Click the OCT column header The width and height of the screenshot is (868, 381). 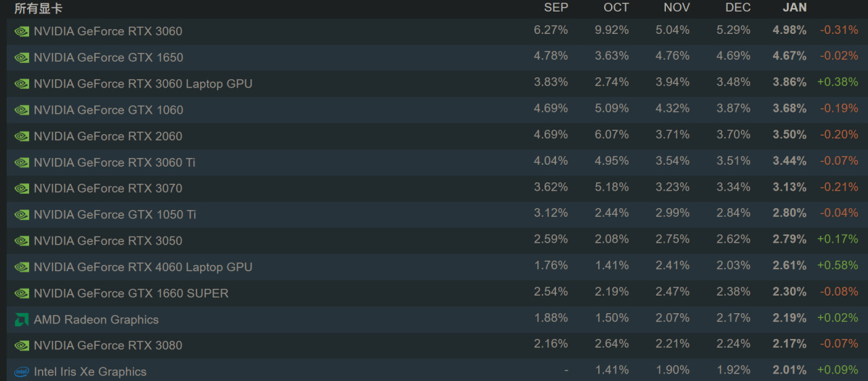coord(616,7)
